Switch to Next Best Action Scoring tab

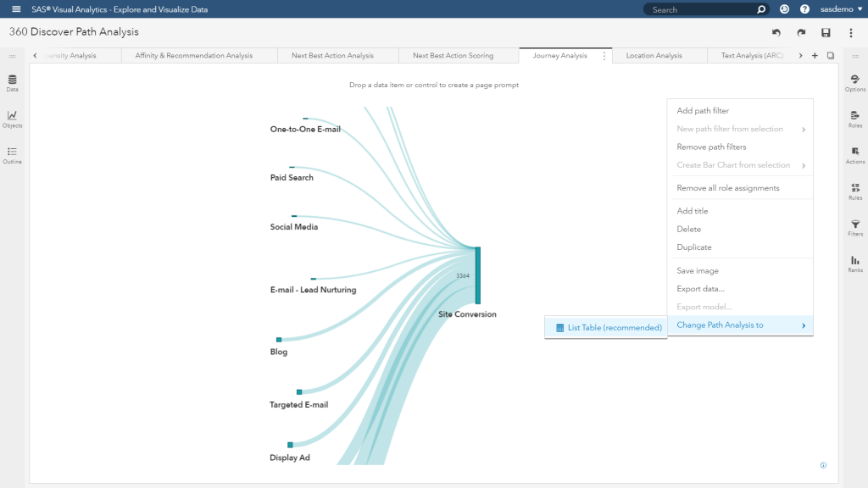click(453, 55)
